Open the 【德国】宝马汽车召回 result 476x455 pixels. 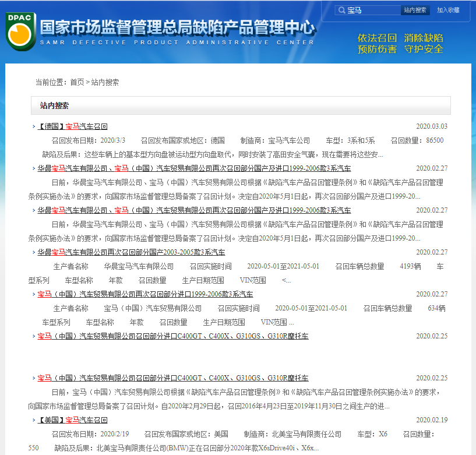73,126
